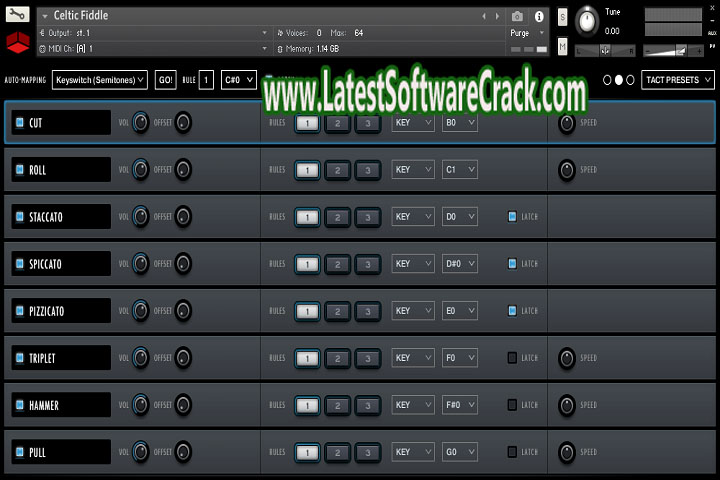720x480 pixels.
Task: Toggle the PULL articulation power button
Action: click(20, 452)
